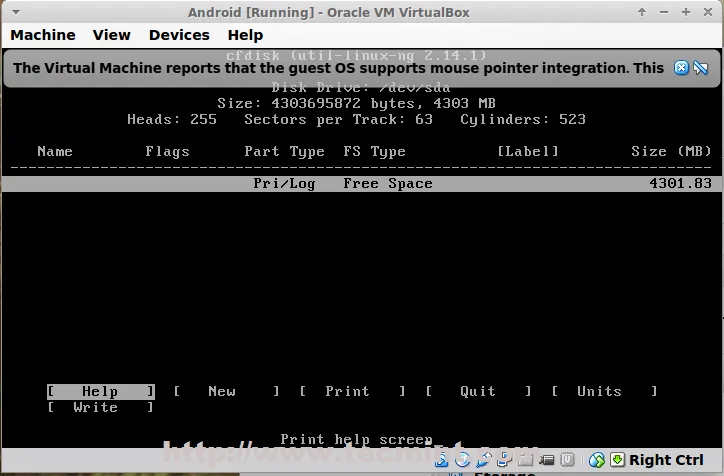Open the Devices menu

[x=179, y=35]
